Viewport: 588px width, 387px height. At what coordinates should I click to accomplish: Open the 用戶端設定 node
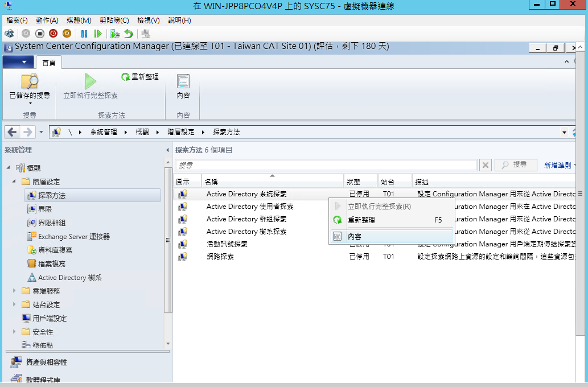tap(44, 318)
